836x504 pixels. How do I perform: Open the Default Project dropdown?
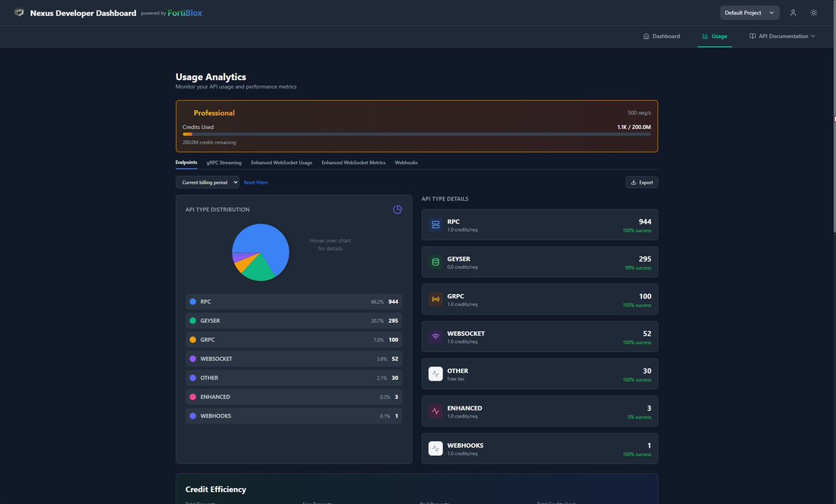click(x=745, y=11)
